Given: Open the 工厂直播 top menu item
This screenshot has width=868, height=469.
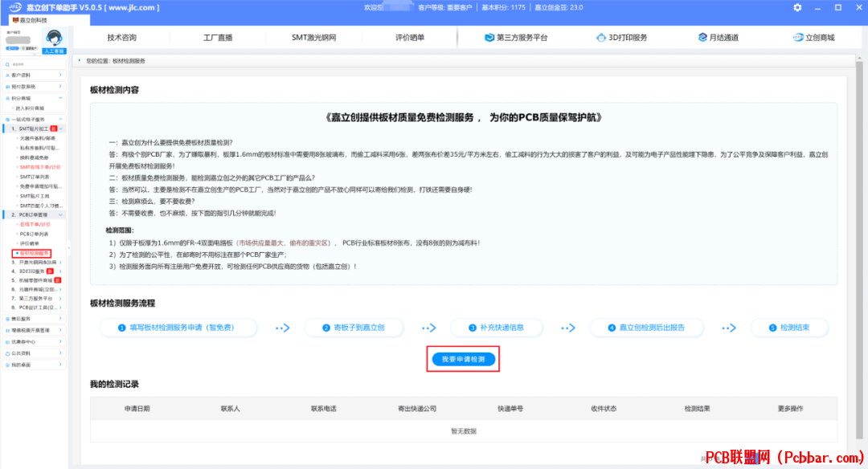Looking at the screenshot, I should [x=218, y=38].
